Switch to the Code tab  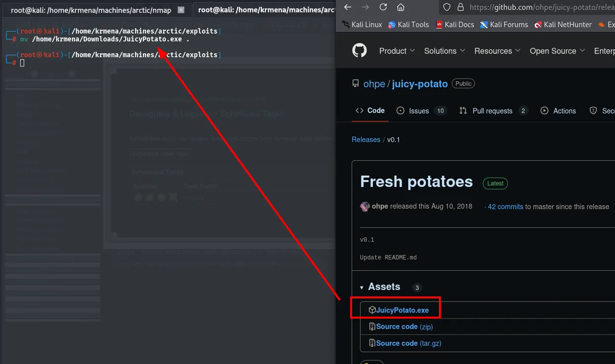370,110
